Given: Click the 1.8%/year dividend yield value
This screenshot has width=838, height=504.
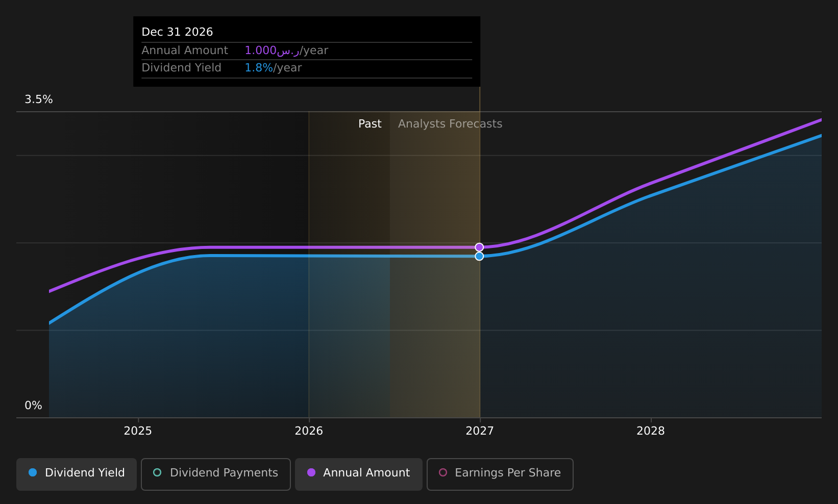Looking at the screenshot, I should pyautogui.click(x=273, y=68).
